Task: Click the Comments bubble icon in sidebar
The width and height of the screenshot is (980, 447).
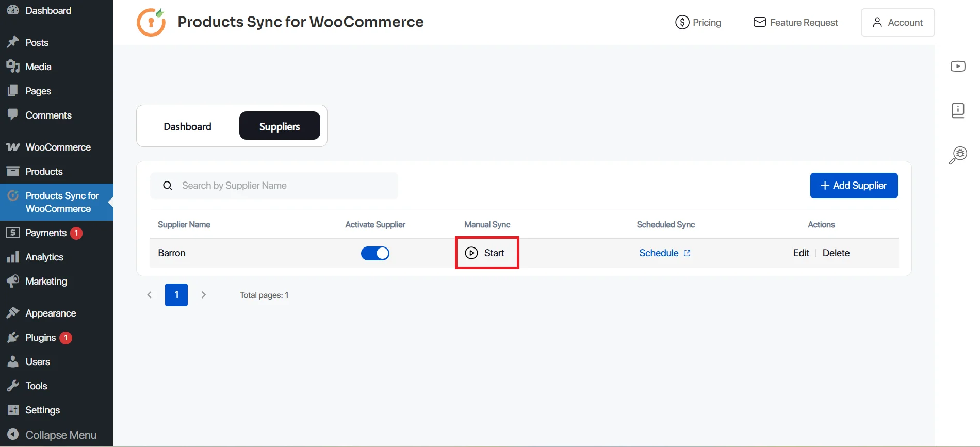Action: coord(13,115)
